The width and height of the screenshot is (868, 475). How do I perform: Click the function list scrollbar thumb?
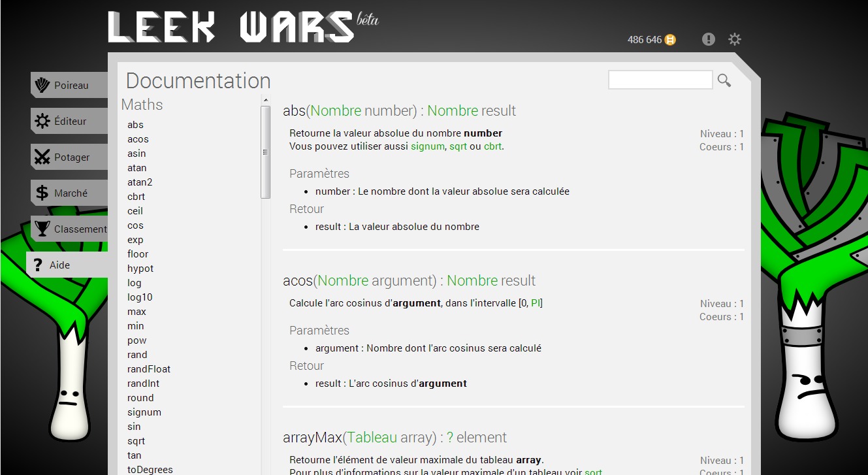pyautogui.click(x=265, y=152)
